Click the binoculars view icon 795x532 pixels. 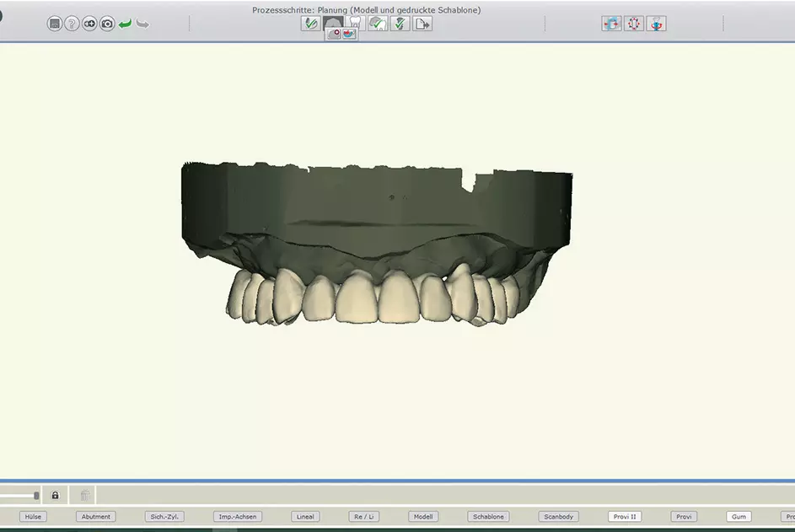pos(89,24)
